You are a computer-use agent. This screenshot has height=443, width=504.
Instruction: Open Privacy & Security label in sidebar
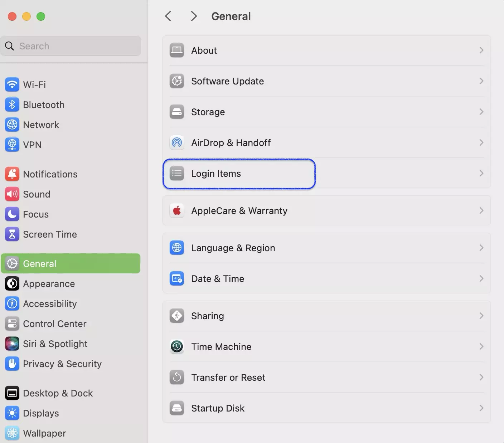(x=62, y=364)
